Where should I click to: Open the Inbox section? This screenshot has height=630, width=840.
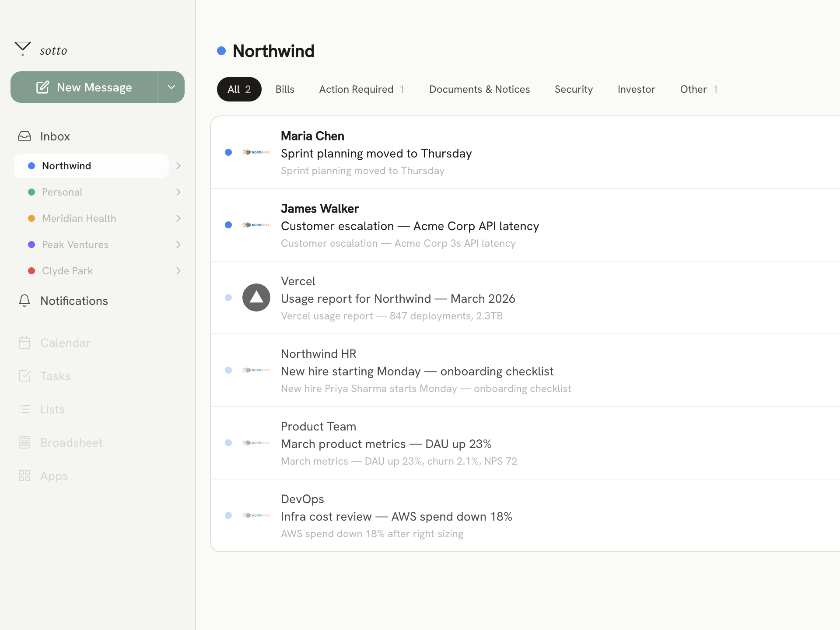pyautogui.click(x=55, y=136)
